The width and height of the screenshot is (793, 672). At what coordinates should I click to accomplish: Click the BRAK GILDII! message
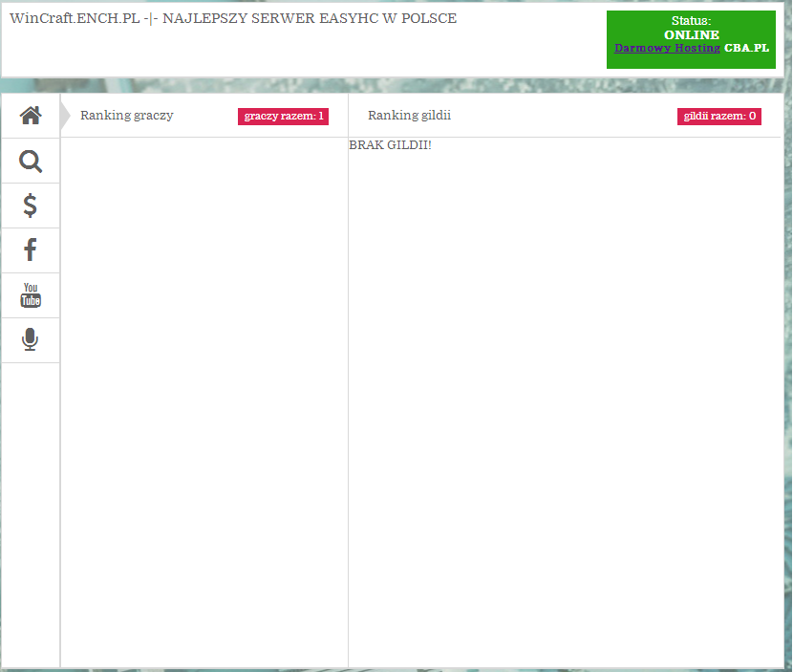pos(390,145)
